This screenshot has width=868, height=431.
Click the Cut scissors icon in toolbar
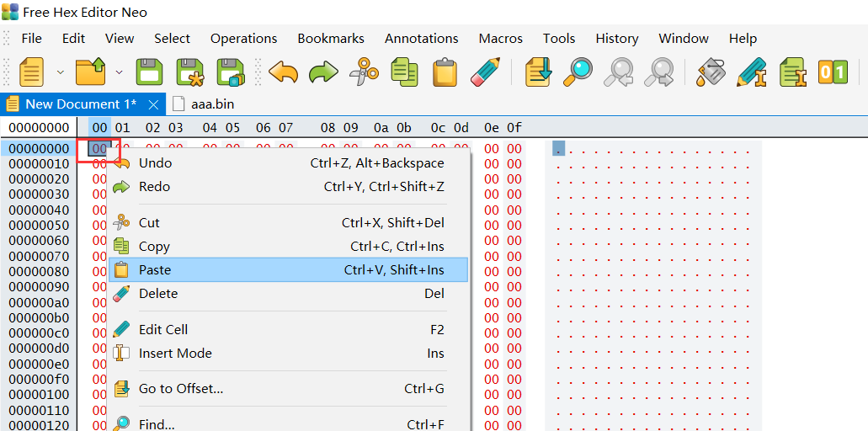pos(364,72)
